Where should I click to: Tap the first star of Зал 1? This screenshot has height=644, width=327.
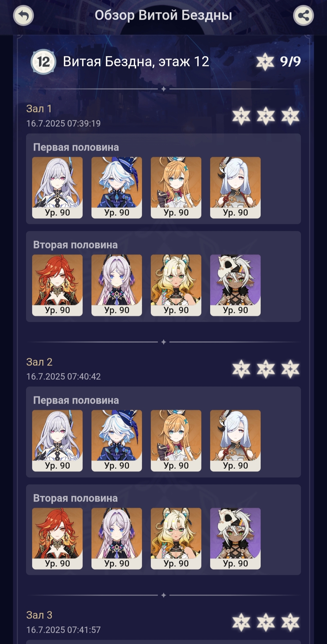coord(241,116)
